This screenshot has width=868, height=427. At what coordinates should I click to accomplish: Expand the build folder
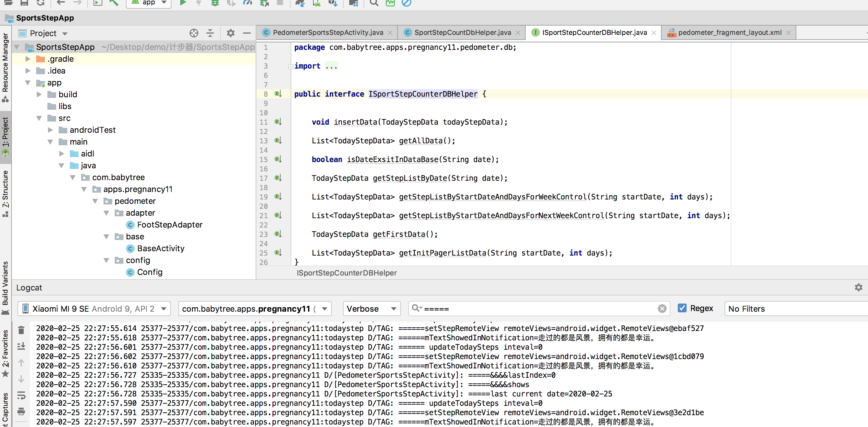39,94
